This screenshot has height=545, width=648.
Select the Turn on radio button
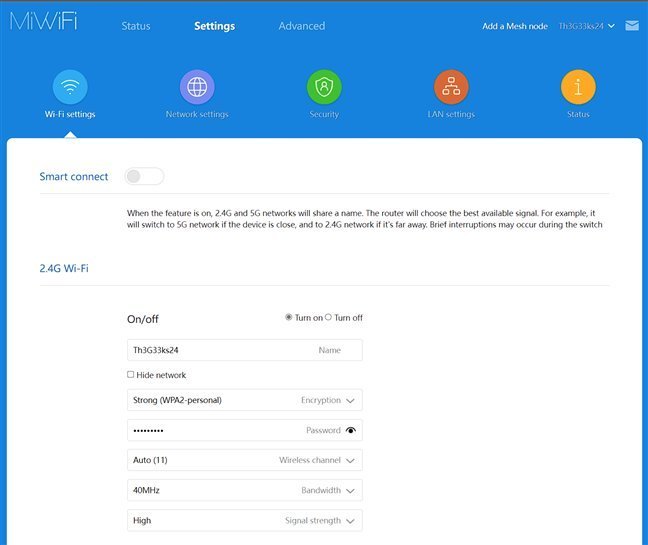click(289, 317)
